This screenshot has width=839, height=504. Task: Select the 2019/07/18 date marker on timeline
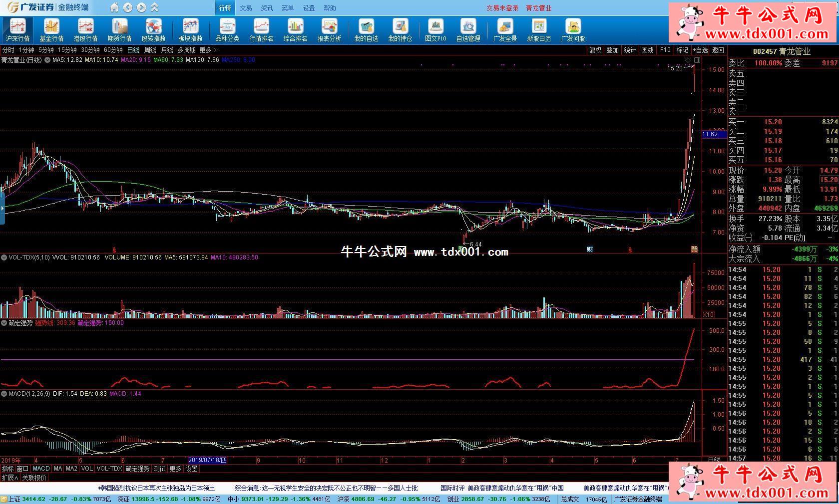click(207, 460)
